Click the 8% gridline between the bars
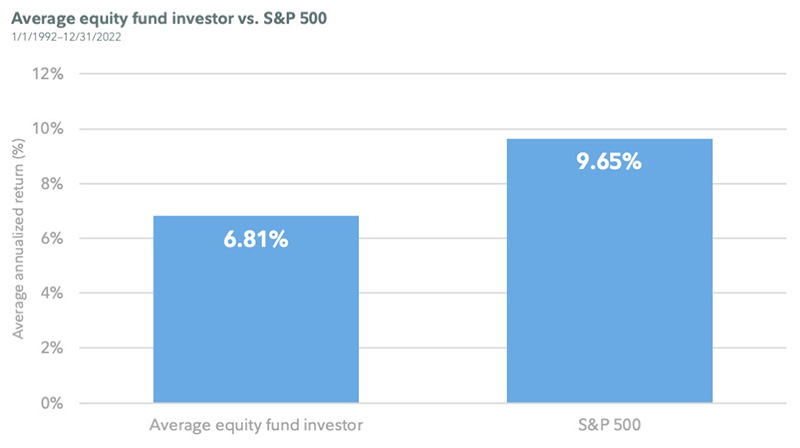Image resolution: width=800 pixels, height=448 pixels. [x=432, y=184]
